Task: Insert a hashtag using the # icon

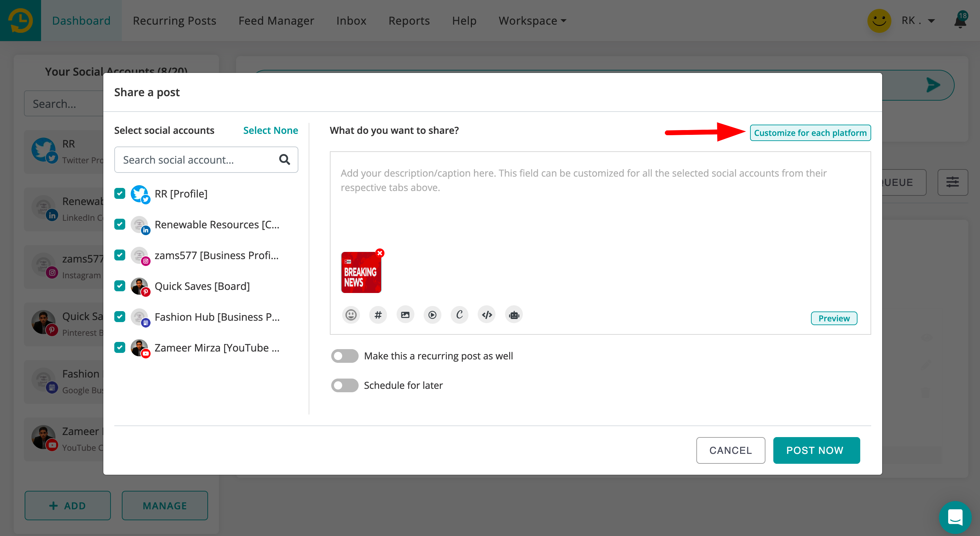Action: click(x=378, y=315)
